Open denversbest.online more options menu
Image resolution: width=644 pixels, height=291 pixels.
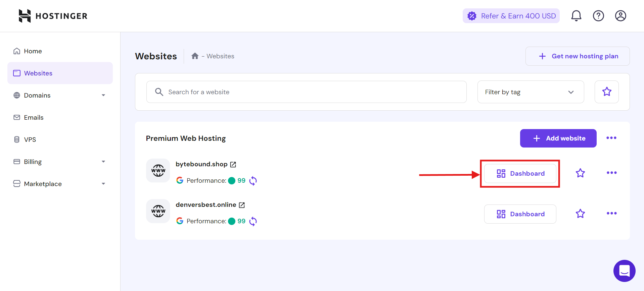[612, 213]
